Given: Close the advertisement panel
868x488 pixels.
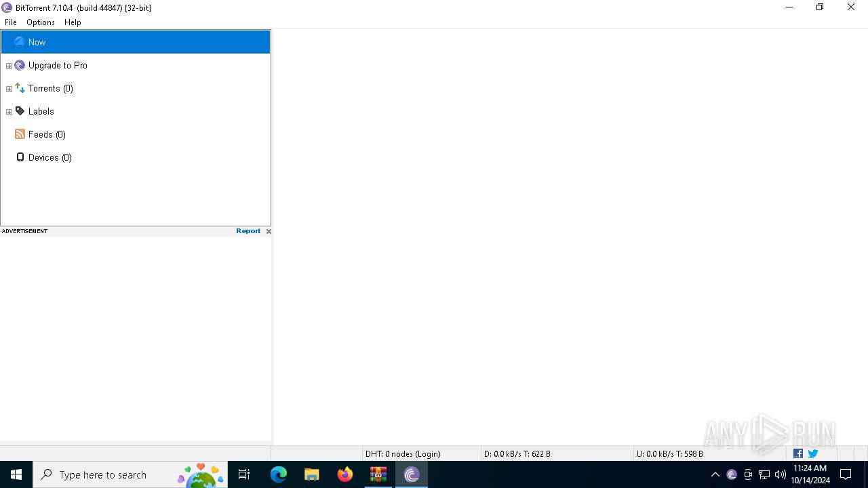Looking at the screenshot, I should (269, 231).
